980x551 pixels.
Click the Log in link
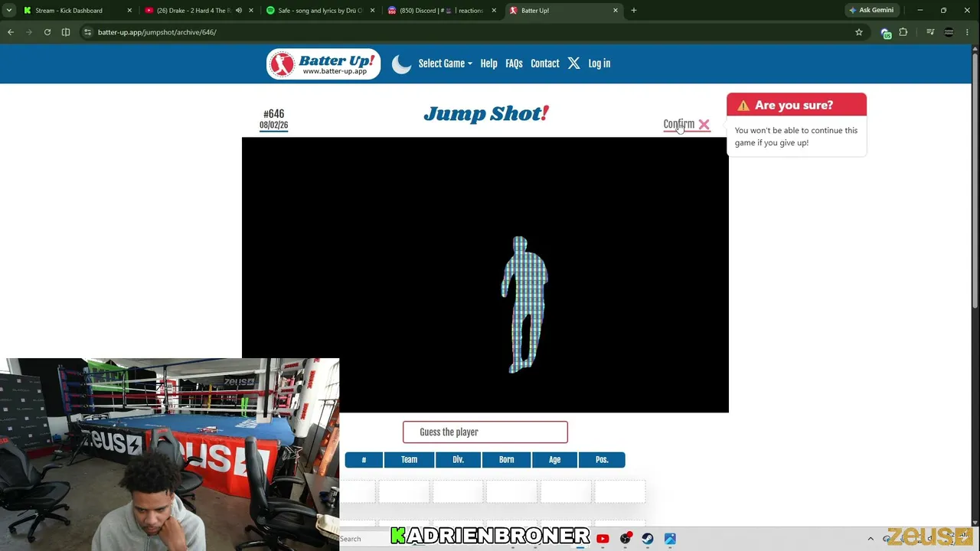599,64
